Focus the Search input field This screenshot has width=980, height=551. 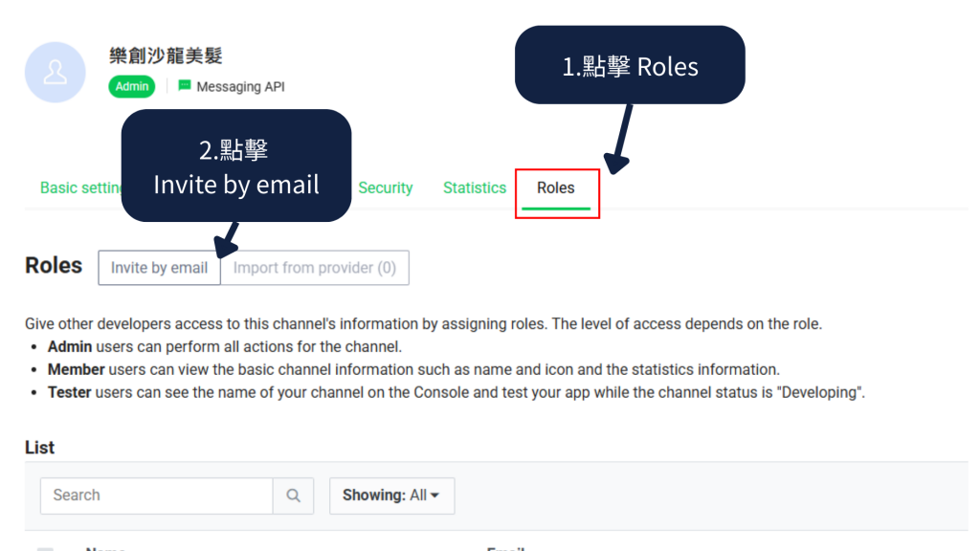[157, 496]
